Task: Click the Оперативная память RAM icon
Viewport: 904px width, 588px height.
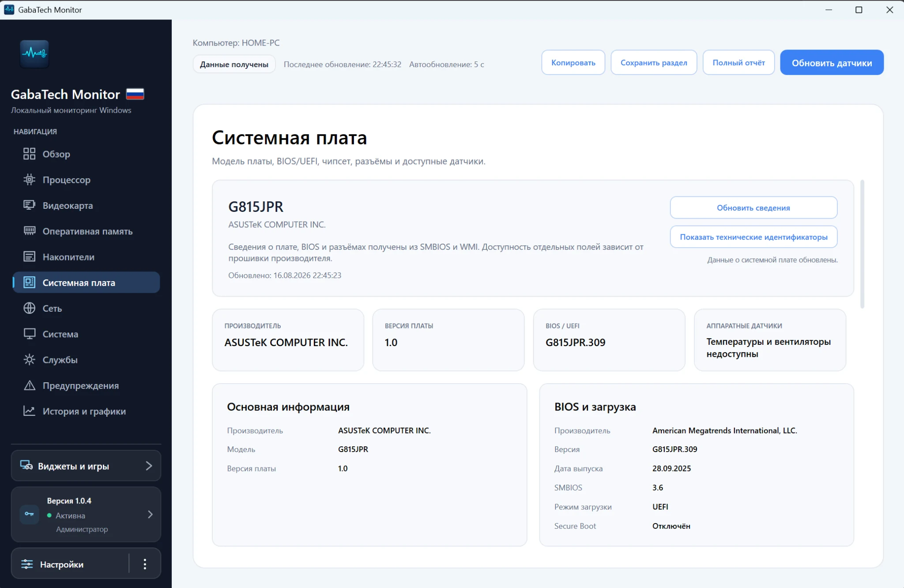Action: point(29,231)
